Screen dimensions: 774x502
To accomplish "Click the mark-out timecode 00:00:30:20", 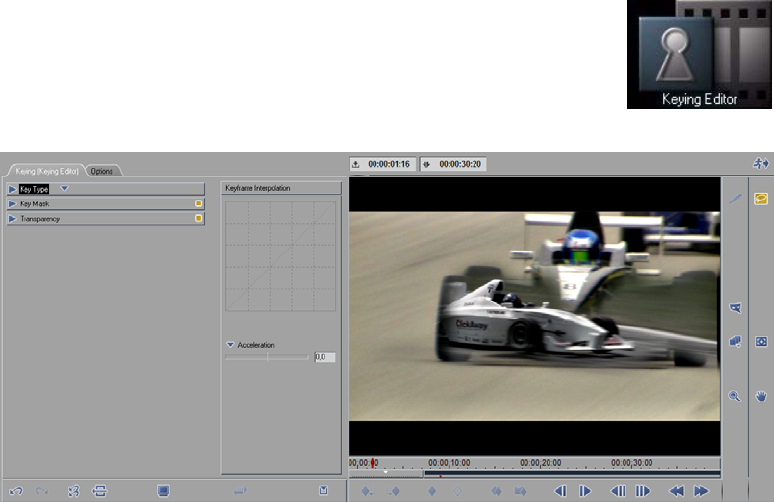I will (x=460, y=164).
